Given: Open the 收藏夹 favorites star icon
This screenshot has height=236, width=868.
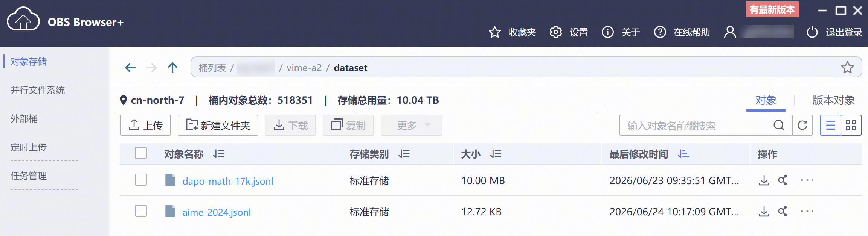Looking at the screenshot, I should pyautogui.click(x=494, y=32).
